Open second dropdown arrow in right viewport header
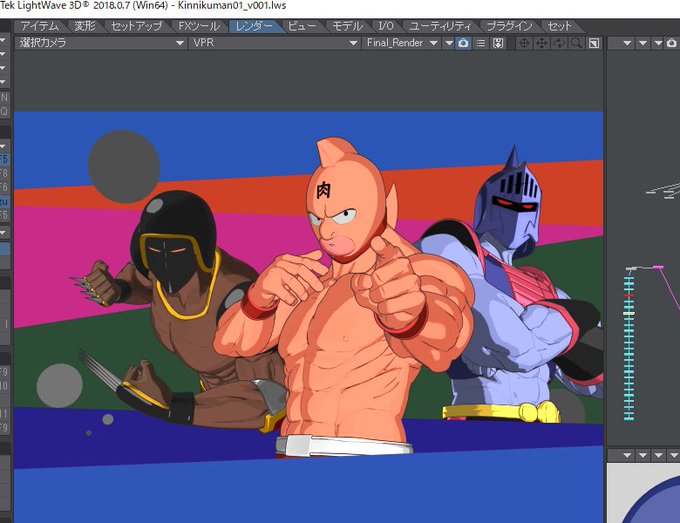 coord(643,43)
